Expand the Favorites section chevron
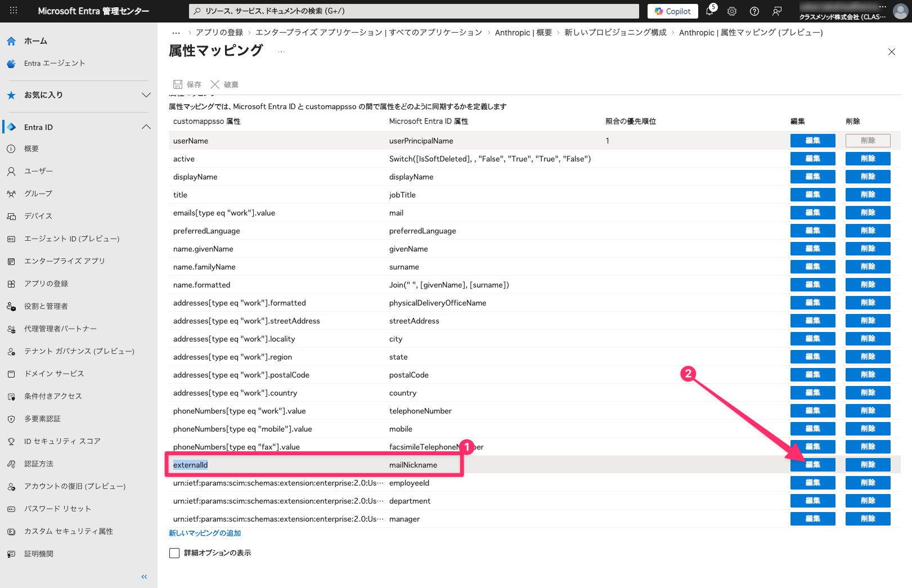This screenshot has width=912, height=588. (146, 95)
